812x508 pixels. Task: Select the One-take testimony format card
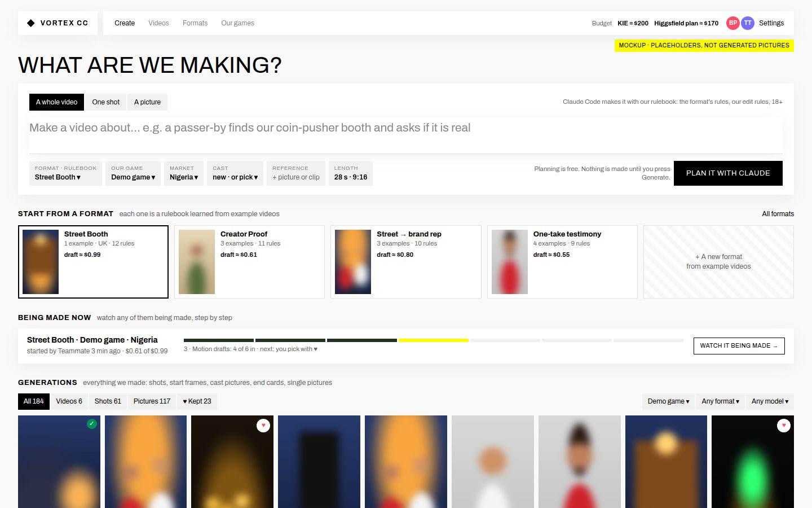(562, 262)
